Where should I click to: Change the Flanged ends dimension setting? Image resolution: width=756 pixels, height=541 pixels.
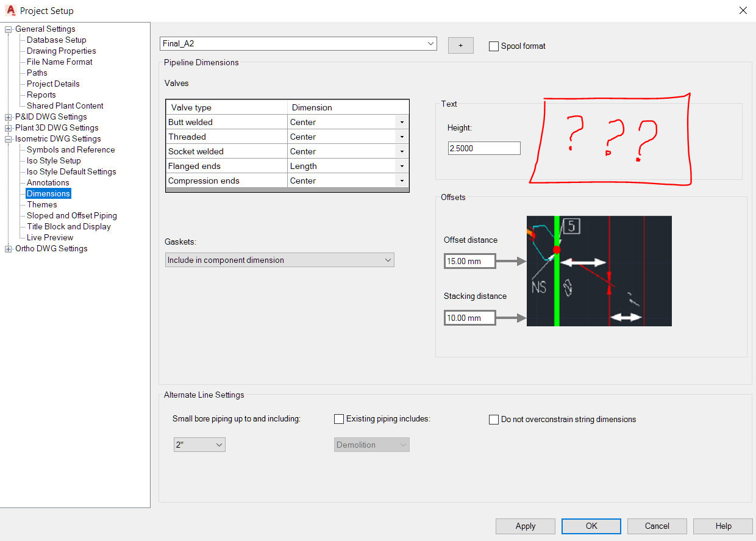(403, 165)
